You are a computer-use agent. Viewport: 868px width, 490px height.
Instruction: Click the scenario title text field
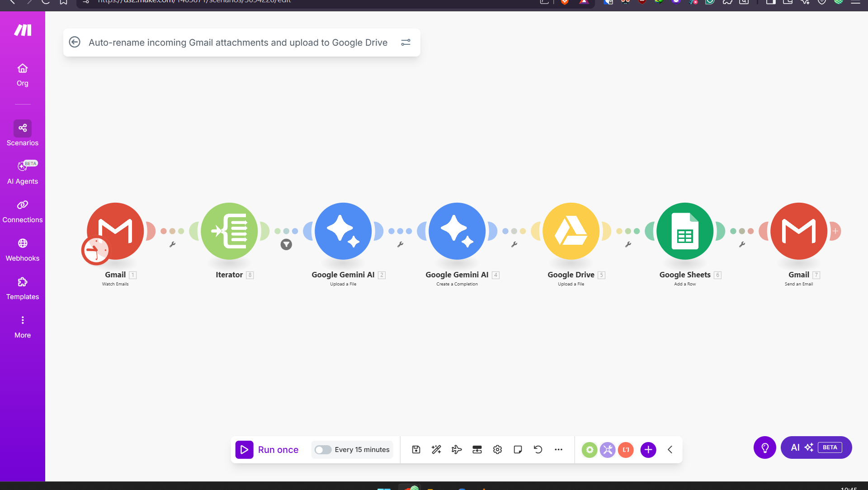click(x=238, y=43)
